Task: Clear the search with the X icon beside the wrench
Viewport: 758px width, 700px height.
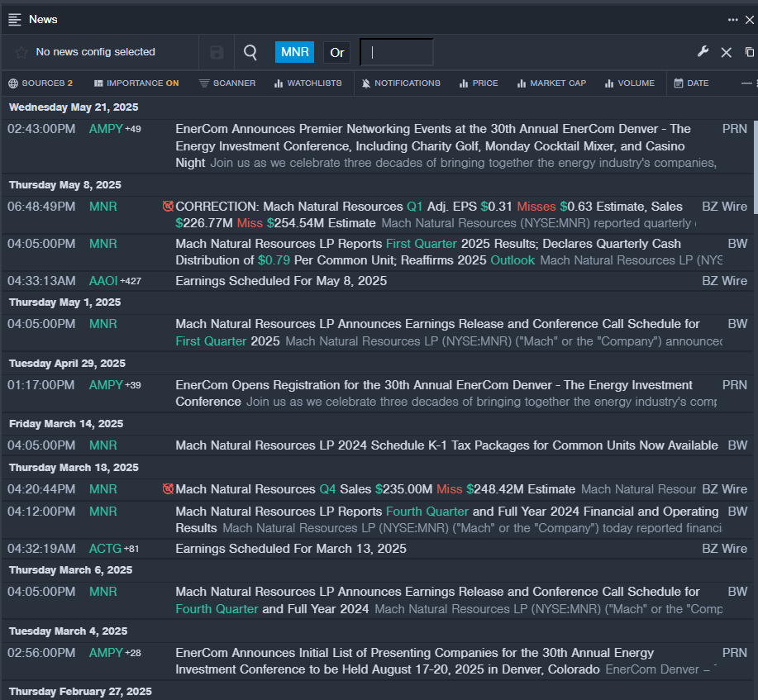Action: pyautogui.click(x=726, y=52)
